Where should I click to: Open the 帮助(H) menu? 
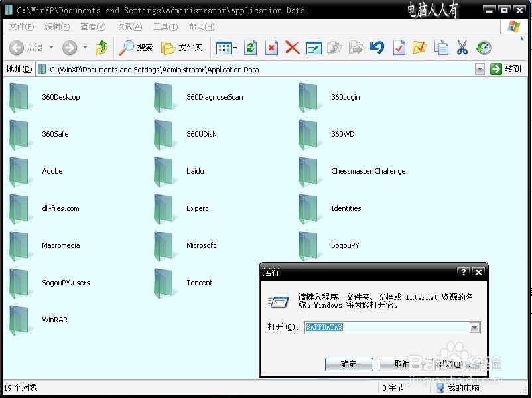coord(202,27)
